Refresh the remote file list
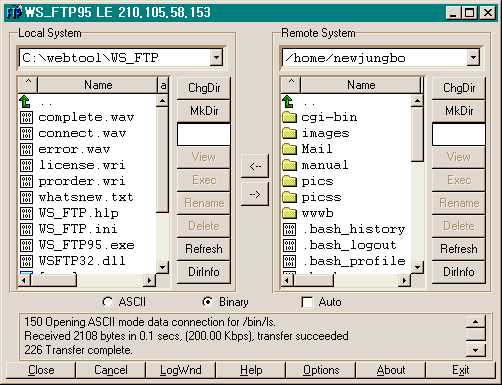502x385 pixels. (459, 249)
